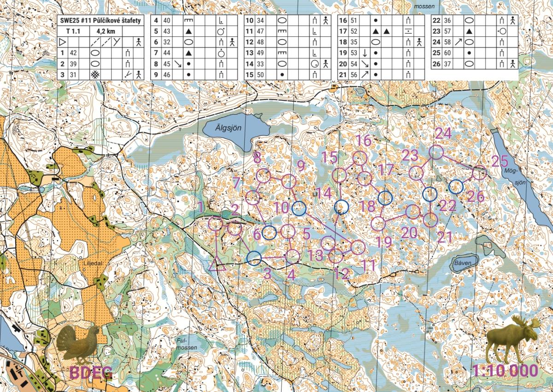Click the Båven lake label
Image resolution: width=553 pixels, height=392 pixels.
pyautogui.click(x=463, y=265)
